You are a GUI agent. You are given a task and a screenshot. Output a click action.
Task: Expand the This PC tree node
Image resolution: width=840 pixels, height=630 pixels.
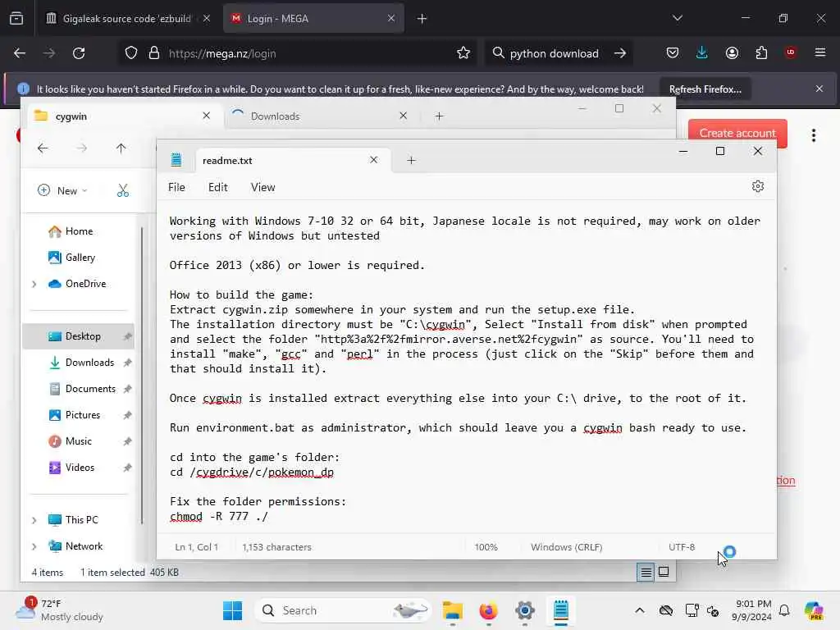coord(34,520)
